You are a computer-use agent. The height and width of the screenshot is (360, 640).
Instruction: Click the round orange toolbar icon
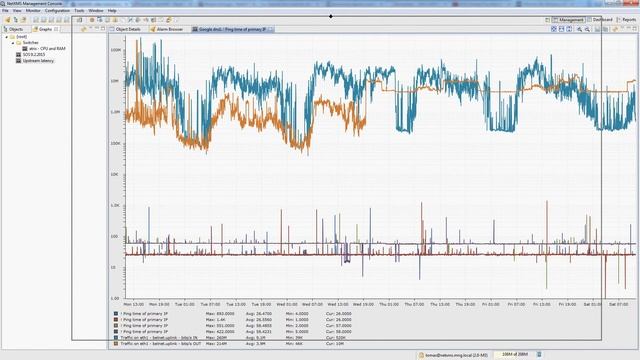click(x=92, y=20)
